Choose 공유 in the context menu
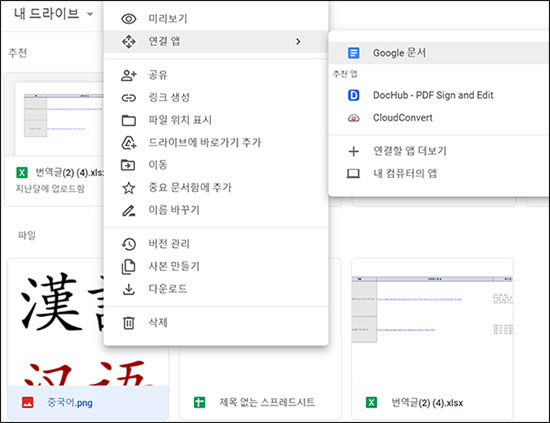The image size is (550, 423). [216, 75]
